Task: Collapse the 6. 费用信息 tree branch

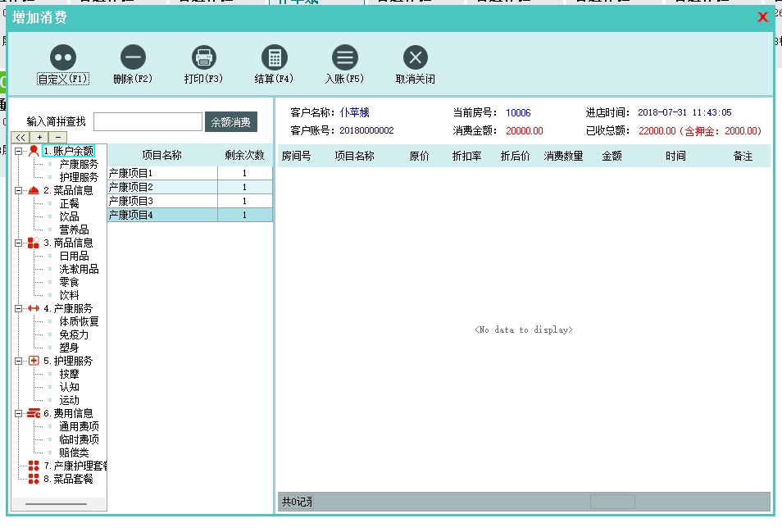Action: click(x=19, y=413)
